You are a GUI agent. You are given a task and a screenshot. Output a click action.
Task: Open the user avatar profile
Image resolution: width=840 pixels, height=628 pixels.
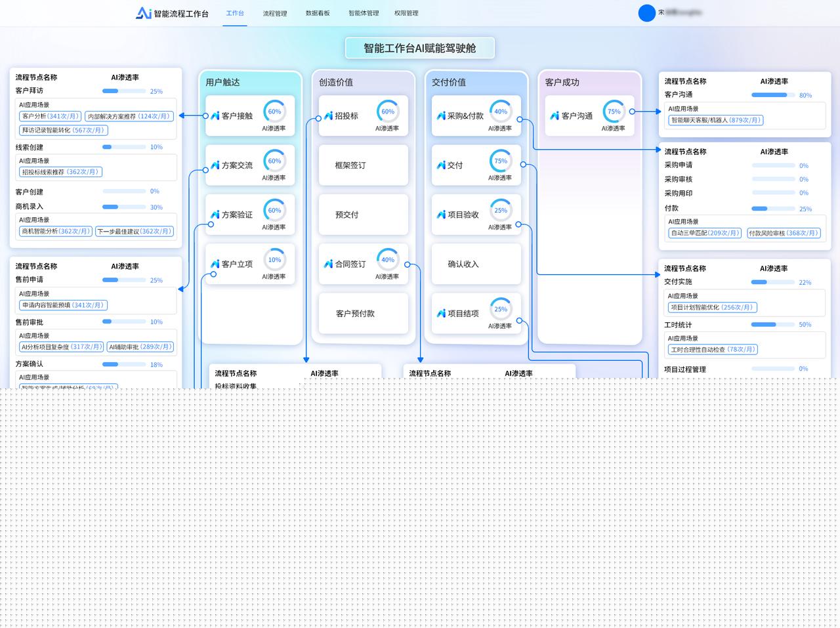tap(646, 13)
